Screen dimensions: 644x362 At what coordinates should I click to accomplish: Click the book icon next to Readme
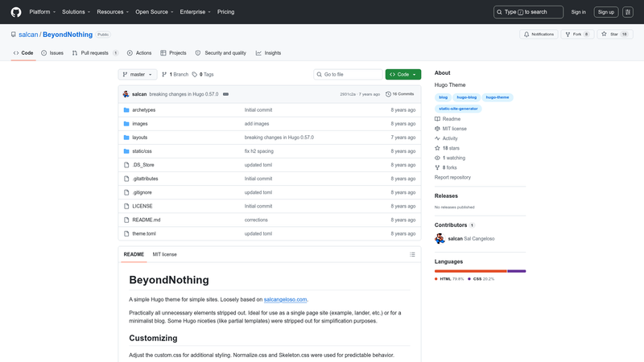pos(437,119)
